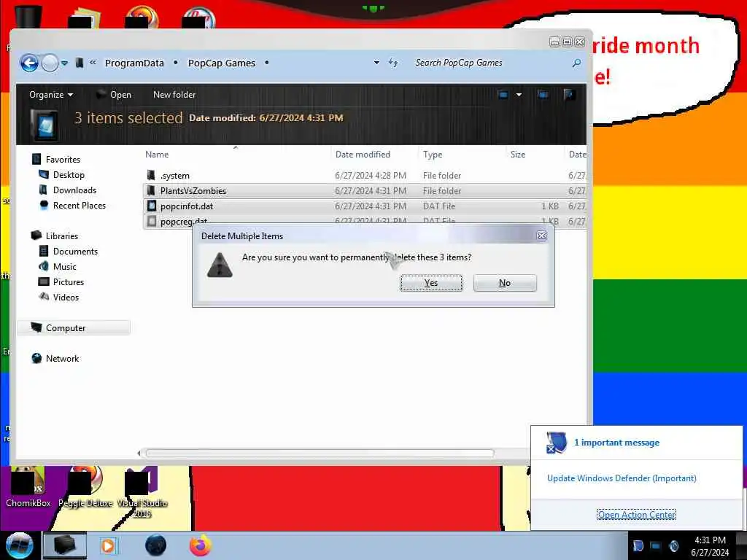Screen dimensions: 747x560
Task: Click the search magnifier icon
Action: tap(576, 63)
